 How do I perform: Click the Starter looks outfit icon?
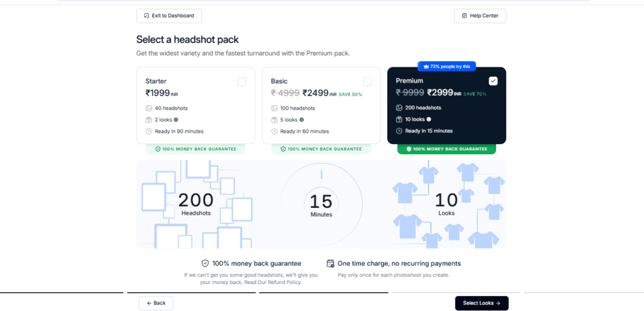click(x=148, y=120)
